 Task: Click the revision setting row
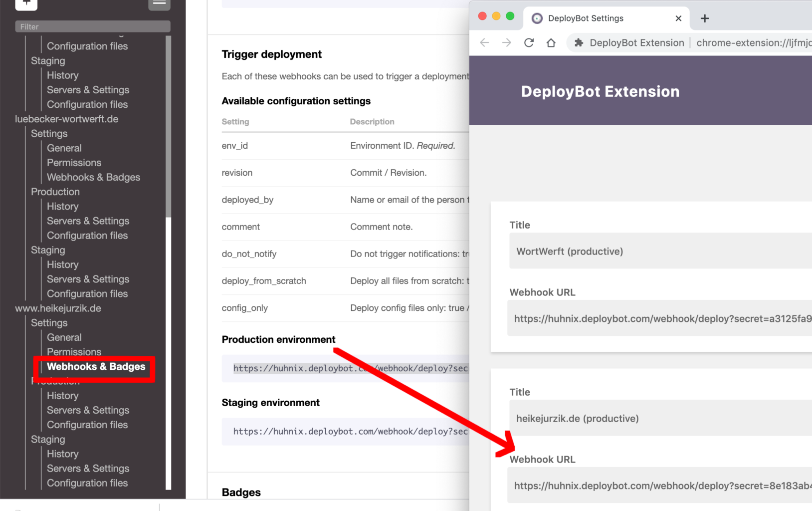[x=345, y=173]
